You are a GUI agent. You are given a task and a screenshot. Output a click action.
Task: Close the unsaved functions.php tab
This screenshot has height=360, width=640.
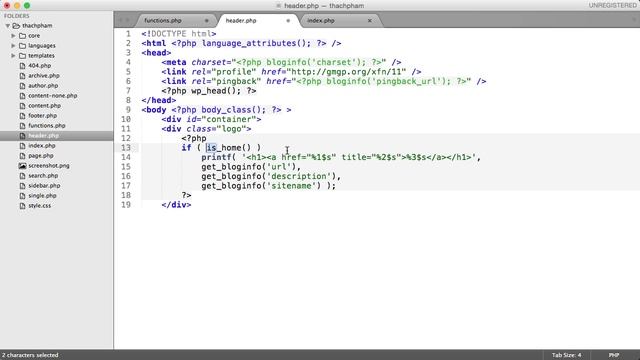pyautogui.click(x=207, y=20)
